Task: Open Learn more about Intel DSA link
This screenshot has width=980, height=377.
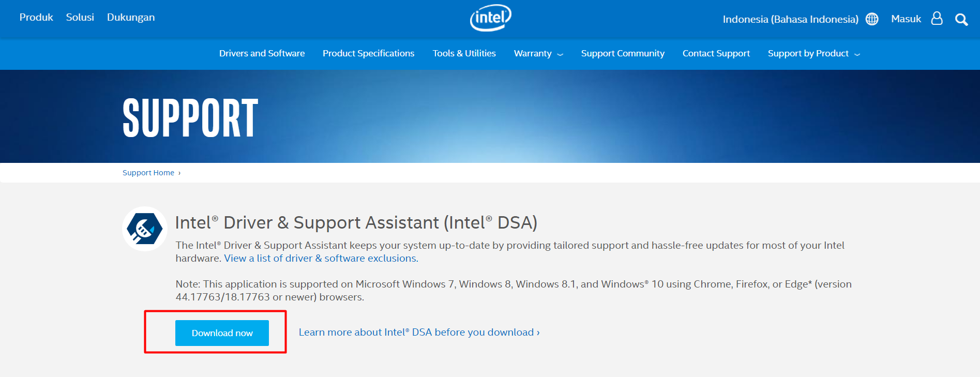Action: click(x=419, y=332)
